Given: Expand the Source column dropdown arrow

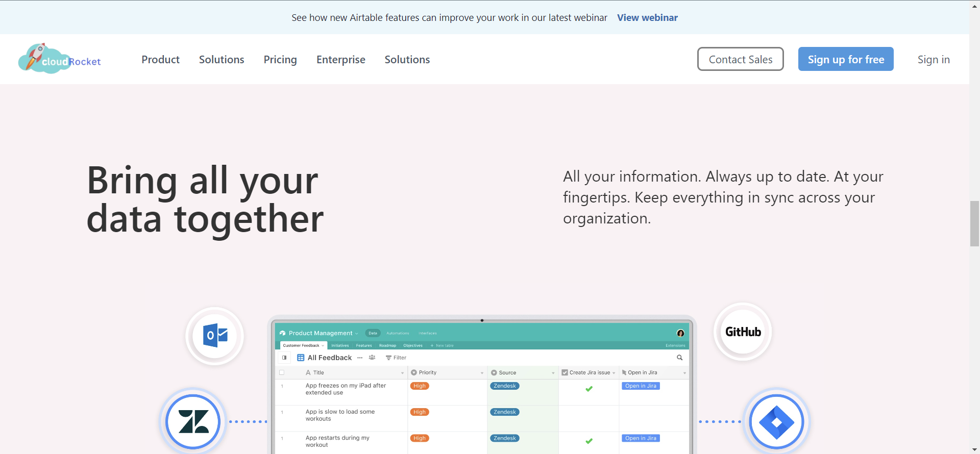Looking at the screenshot, I should tap(553, 373).
